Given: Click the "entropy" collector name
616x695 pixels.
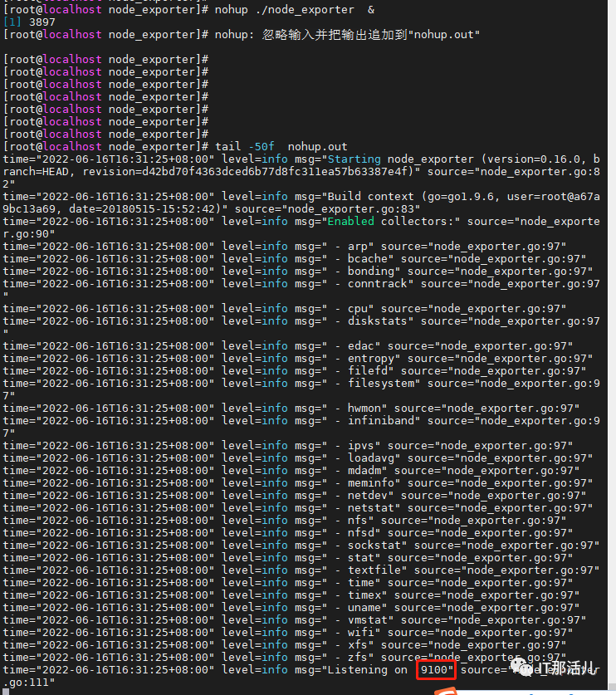Looking at the screenshot, I should [371, 358].
